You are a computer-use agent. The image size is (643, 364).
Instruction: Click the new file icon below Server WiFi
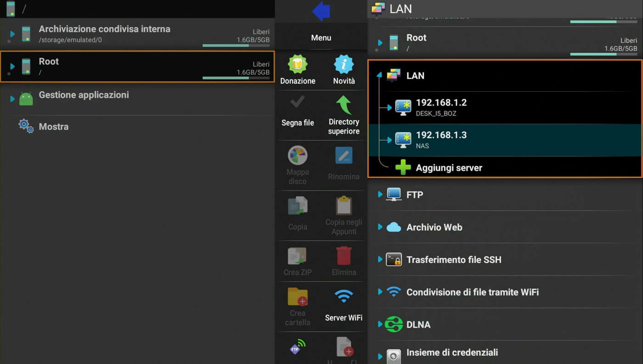[344, 347]
